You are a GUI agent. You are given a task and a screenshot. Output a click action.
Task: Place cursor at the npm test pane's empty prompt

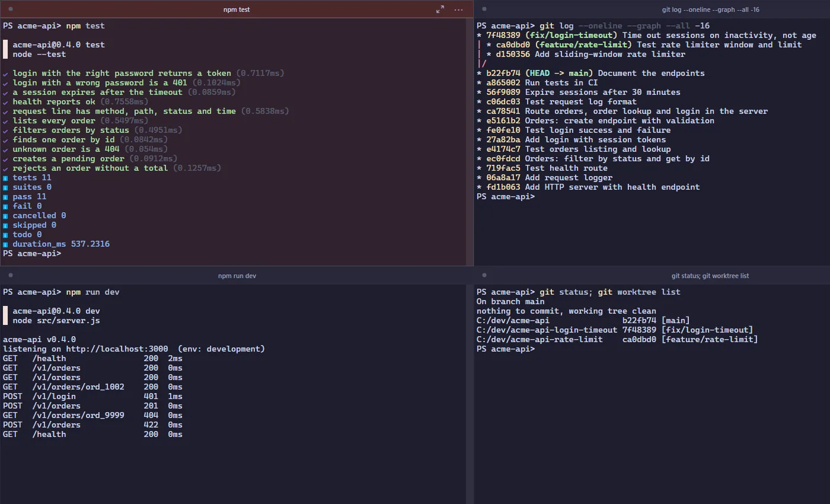(x=32, y=253)
